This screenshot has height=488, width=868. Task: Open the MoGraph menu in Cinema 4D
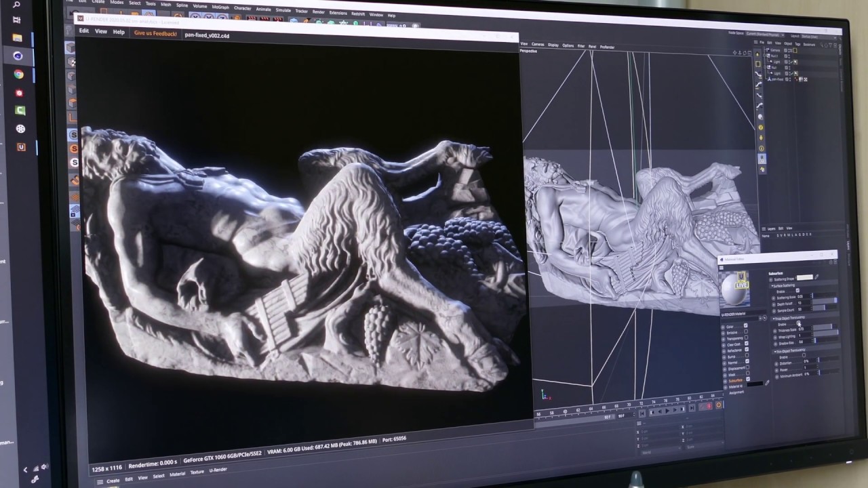point(220,7)
